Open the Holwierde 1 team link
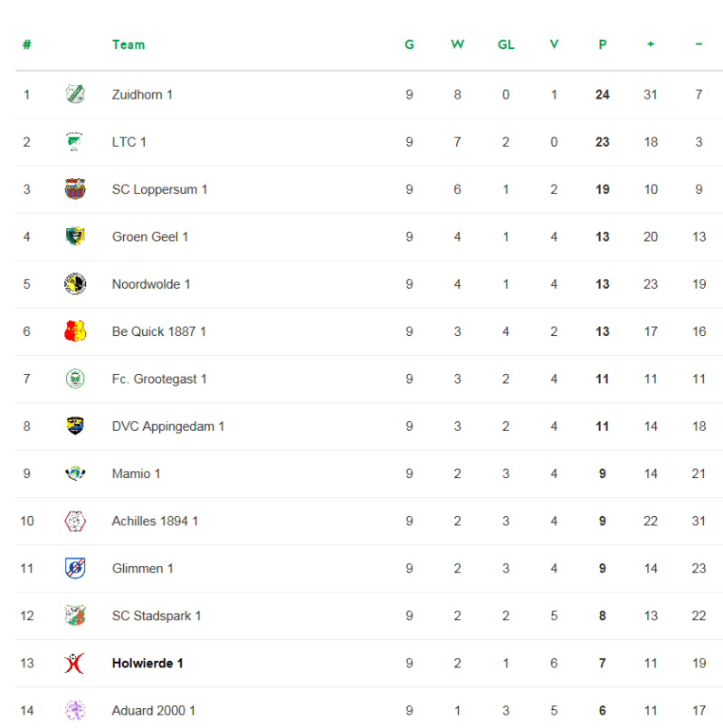 [x=147, y=663]
